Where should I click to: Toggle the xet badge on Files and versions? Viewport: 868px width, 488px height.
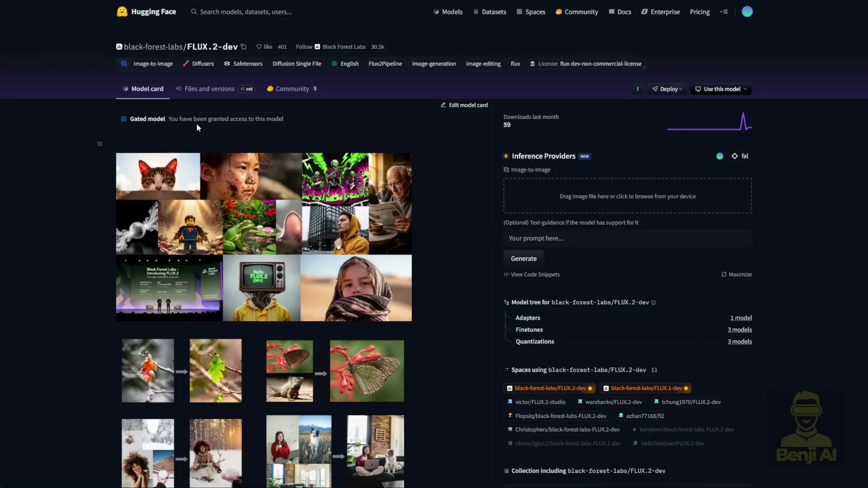click(x=246, y=89)
